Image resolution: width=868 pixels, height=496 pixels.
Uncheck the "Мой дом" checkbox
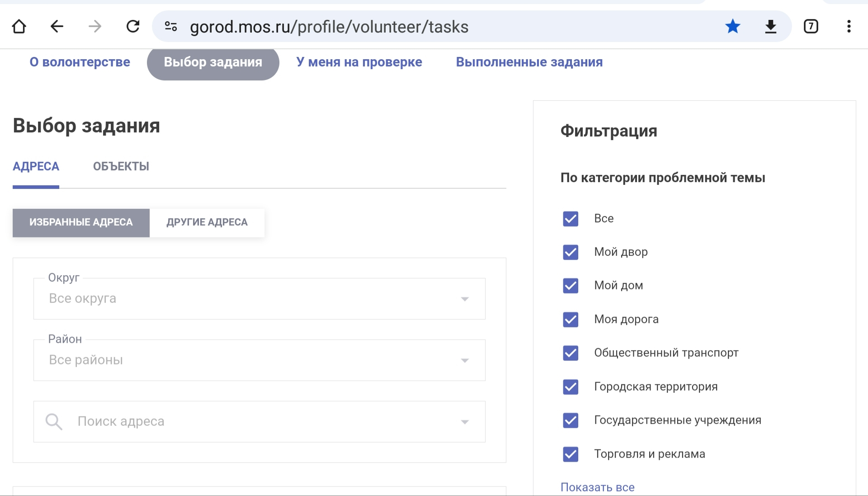coord(571,286)
